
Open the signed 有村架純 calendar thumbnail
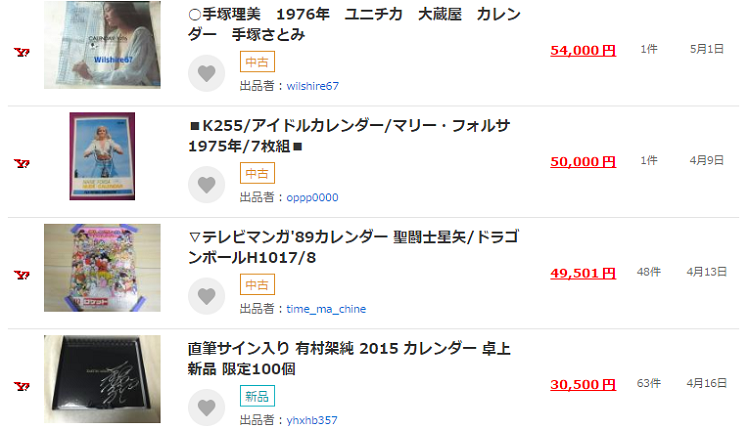coord(102,379)
